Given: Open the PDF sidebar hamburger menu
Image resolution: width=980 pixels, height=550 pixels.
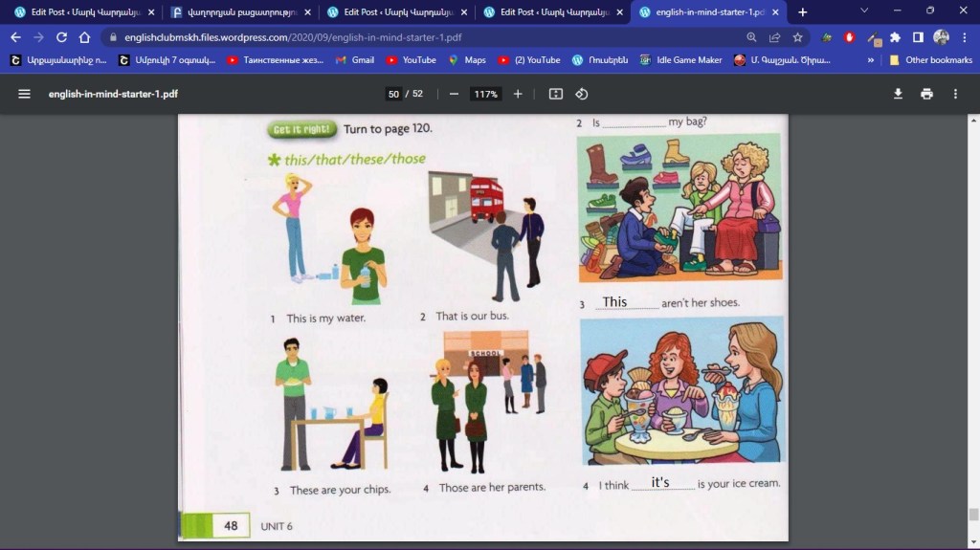Looking at the screenshot, I should tap(24, 94).
